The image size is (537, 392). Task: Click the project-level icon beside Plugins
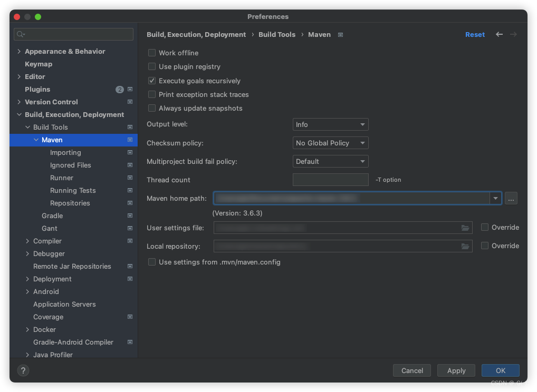[130, 89]
